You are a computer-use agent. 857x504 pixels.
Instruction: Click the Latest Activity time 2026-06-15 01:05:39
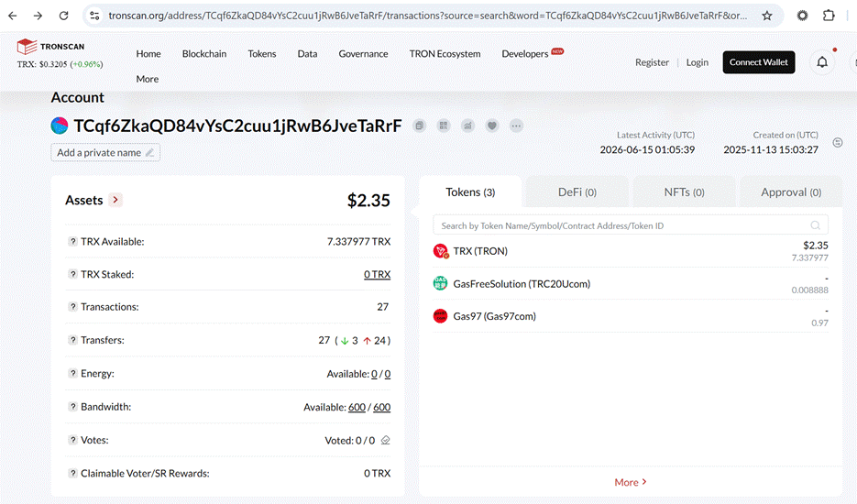pyautogui.click(x=647, y=149)
